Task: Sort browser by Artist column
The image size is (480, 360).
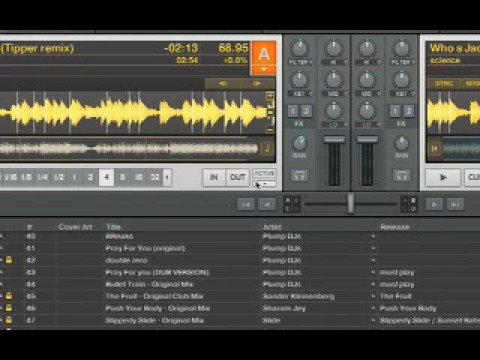Action: [x=272, y=227]
